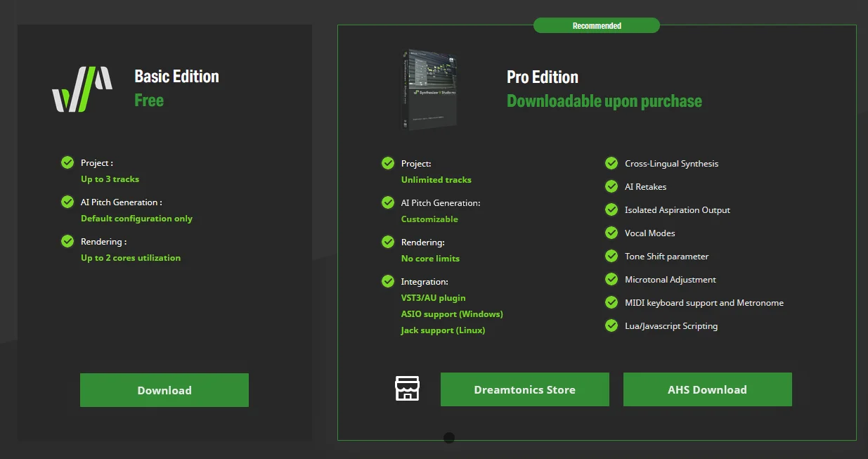The width and height of the screenshot is (868, 459).
Task: Click the checkmark beside Vocal Modes
Action: tap(611, 233)
